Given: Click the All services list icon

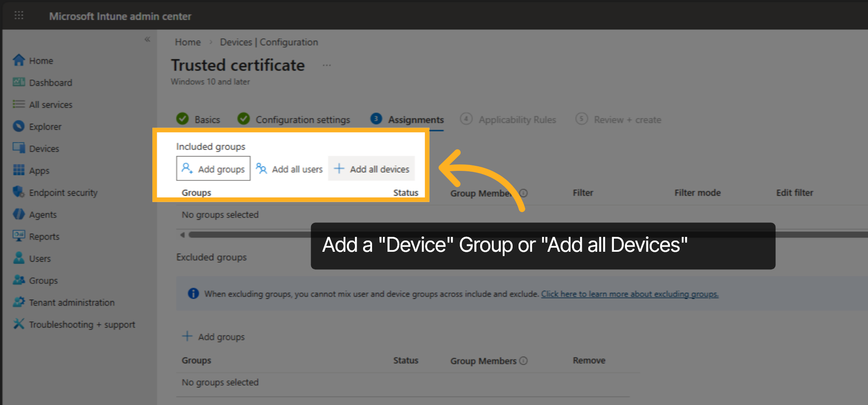Looking at the screenshot, I should click(19, 104).
